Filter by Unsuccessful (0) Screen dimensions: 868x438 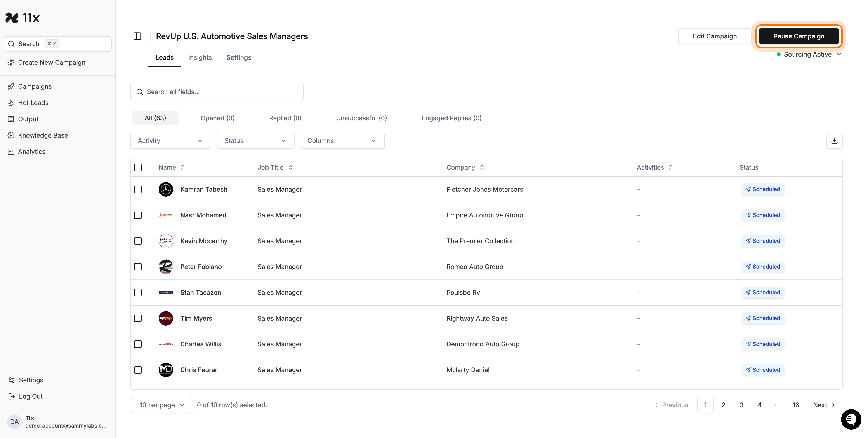pyautogui.click(x=361, y=118)
